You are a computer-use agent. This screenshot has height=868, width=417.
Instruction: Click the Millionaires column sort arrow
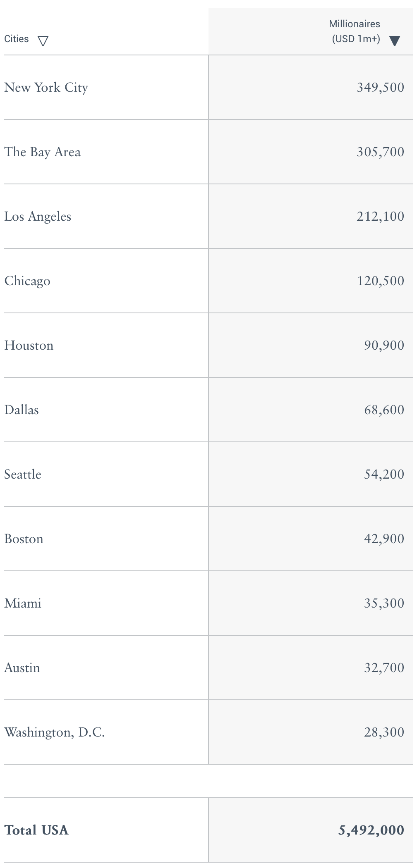(395, 41)
